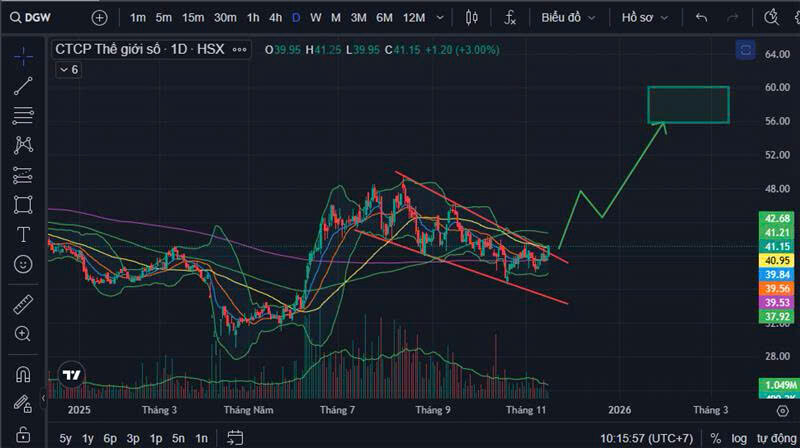Switch to 1h timeframe
800x448 pixels.
pyautogui.click(x=253, y=18)
